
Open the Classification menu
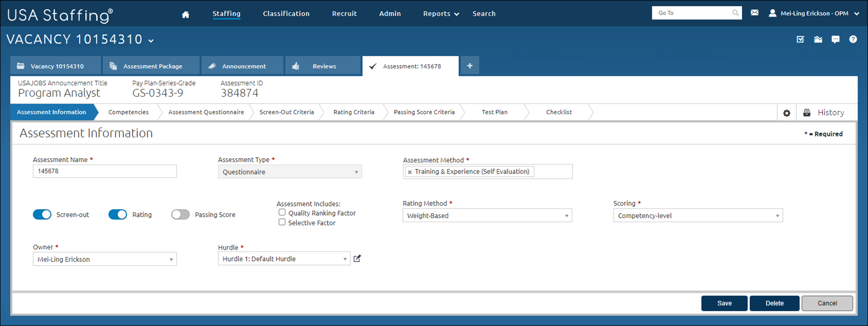point(286,14)
